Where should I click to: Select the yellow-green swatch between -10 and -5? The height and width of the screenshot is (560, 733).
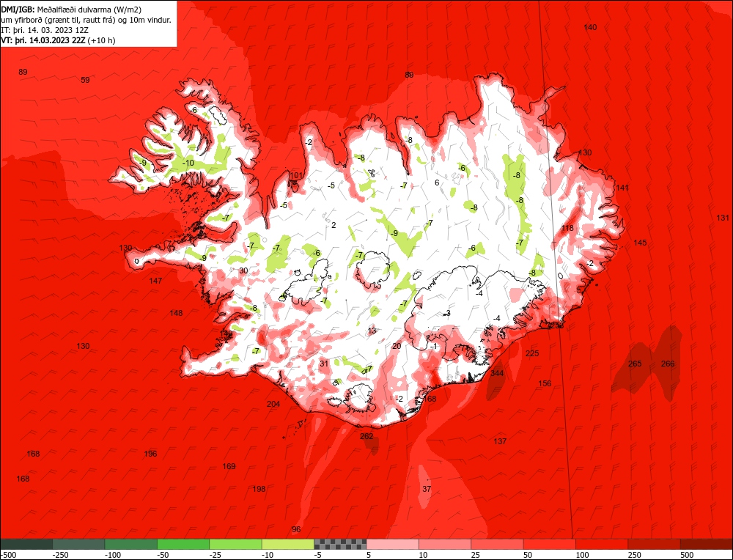[288, 544]
